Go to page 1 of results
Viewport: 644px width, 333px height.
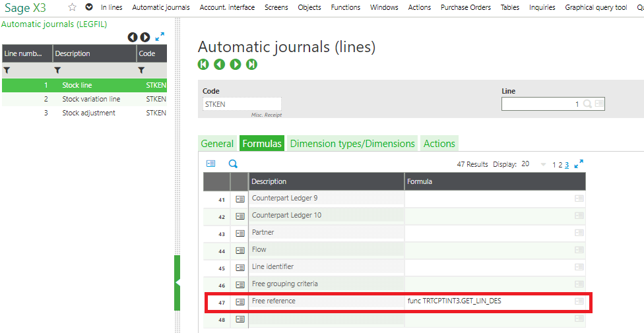pos(554,165)
